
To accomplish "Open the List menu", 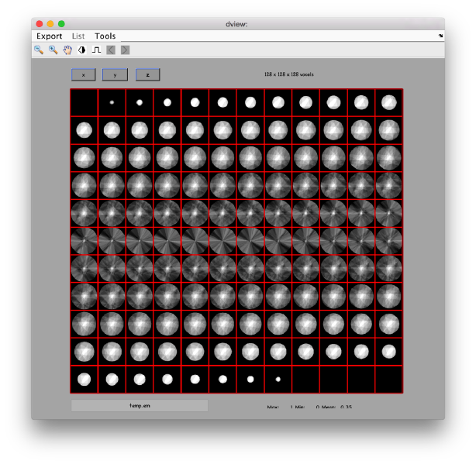I will [x=78, y=36].
